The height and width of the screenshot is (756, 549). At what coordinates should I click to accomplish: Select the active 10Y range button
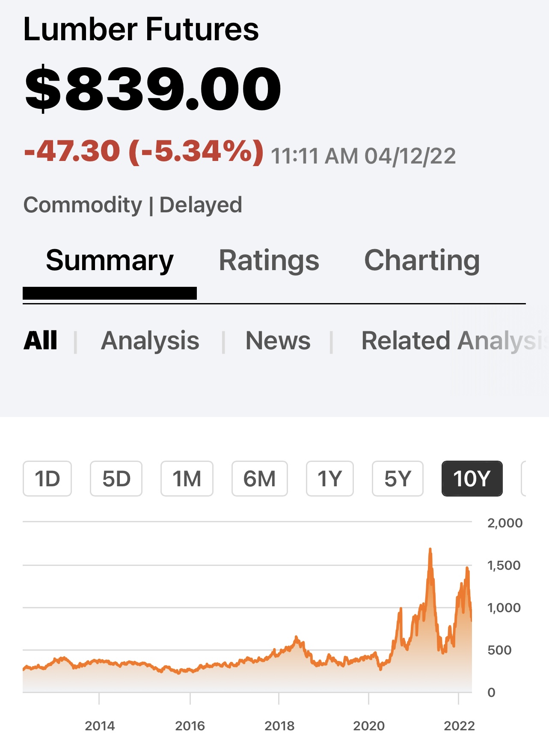pos(472,479)
